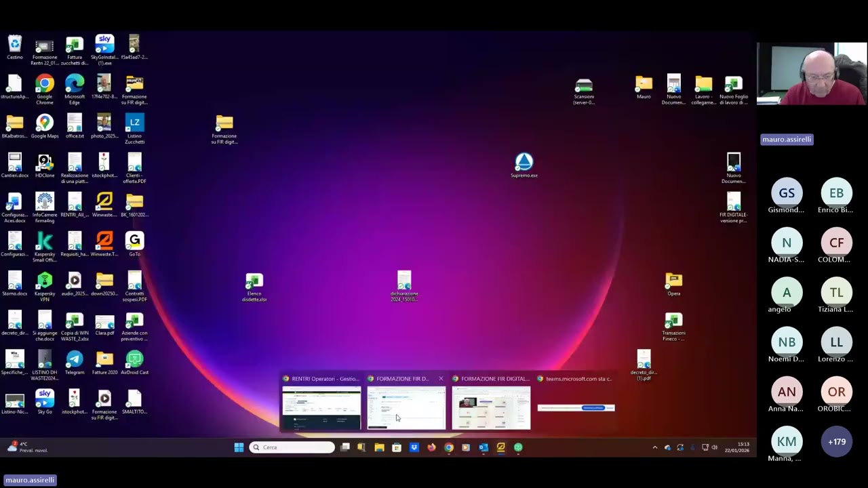This screenshot has height=488, width=868.
Task: Select the Lavoro collegamento folder icon
Action: 703,89
